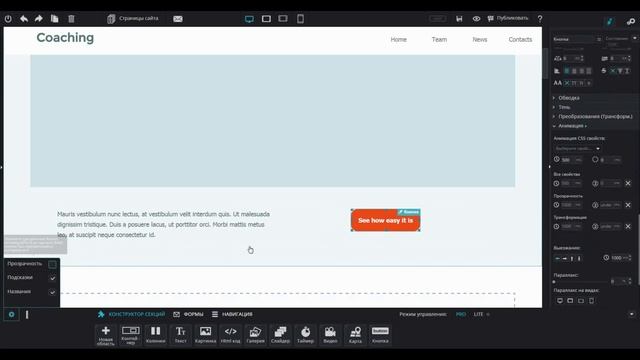Insert a Gallery element

coord(256,336)
